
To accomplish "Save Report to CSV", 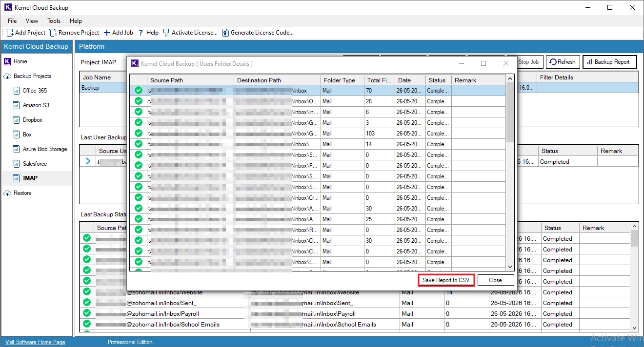I will point(446,280).
